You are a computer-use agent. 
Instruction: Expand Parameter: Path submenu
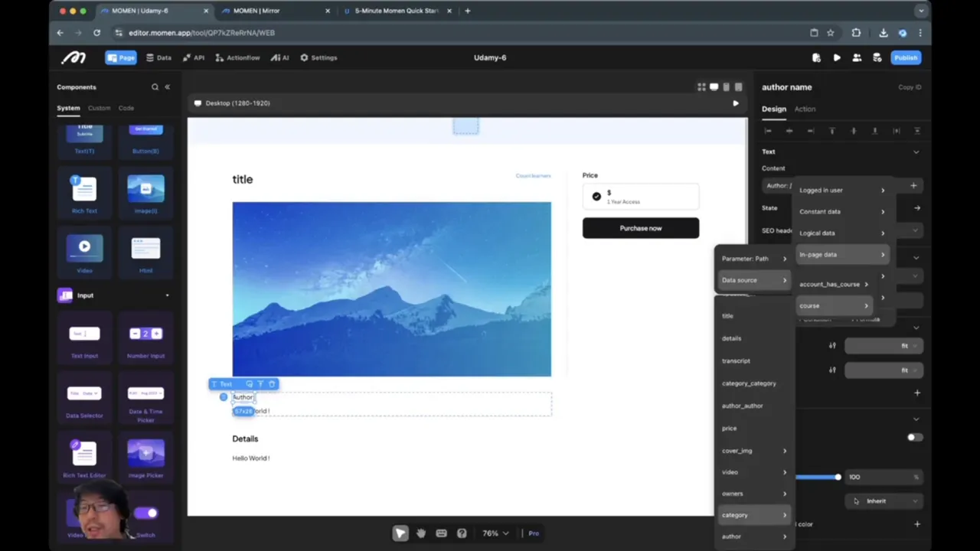coord(754,259)
